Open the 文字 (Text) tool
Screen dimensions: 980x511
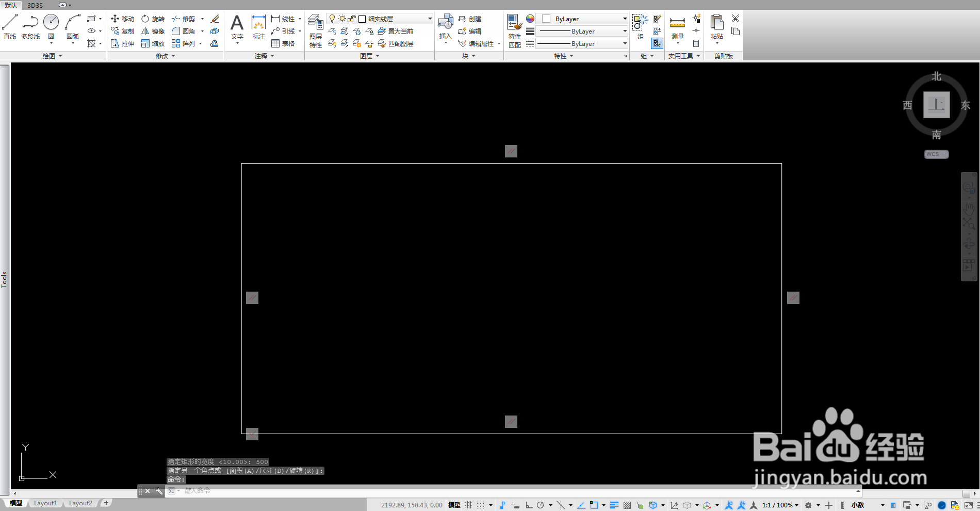click(x=237, y=27)
